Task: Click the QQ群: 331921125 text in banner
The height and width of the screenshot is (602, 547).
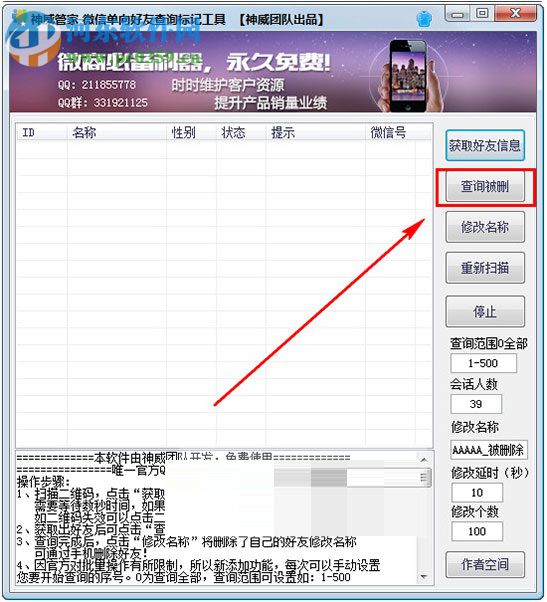Action: [102, 103]
